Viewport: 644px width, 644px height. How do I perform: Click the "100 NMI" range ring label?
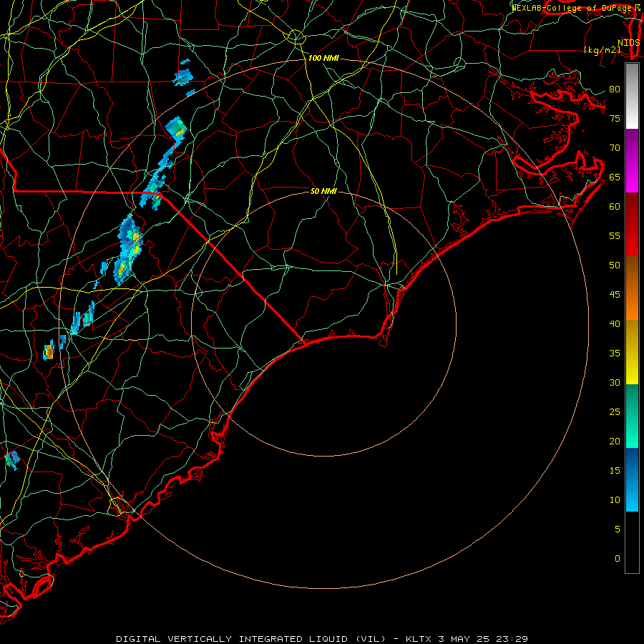pos(323,59)
